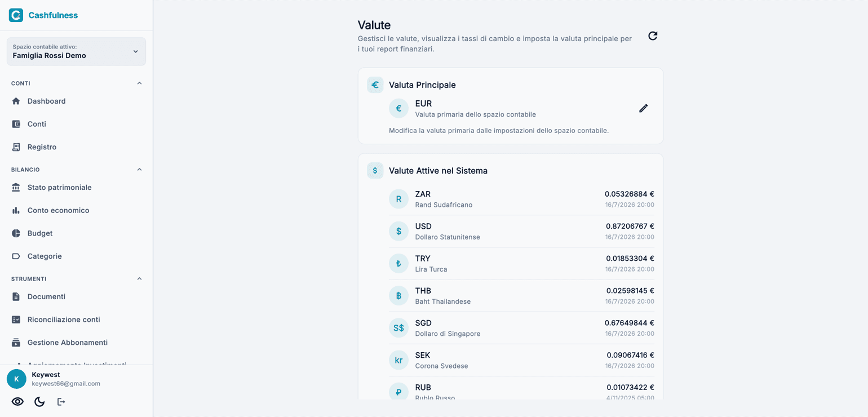Click the SEK rate 0.09067416 €

pos(631,355)
